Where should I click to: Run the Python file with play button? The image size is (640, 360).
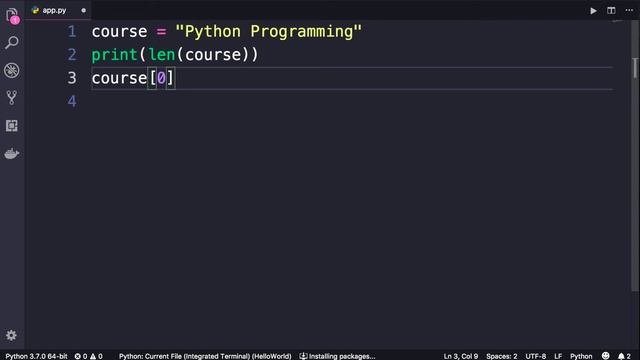point(593,11)
